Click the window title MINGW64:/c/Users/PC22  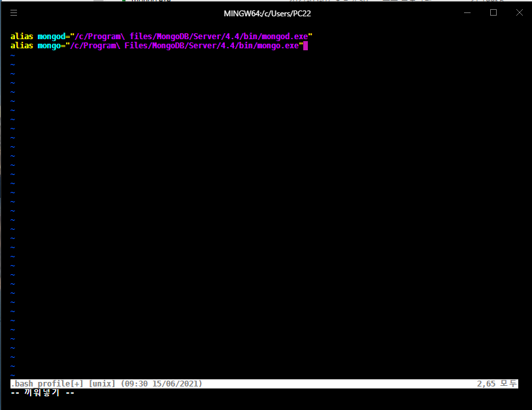(x=267, y=14)
